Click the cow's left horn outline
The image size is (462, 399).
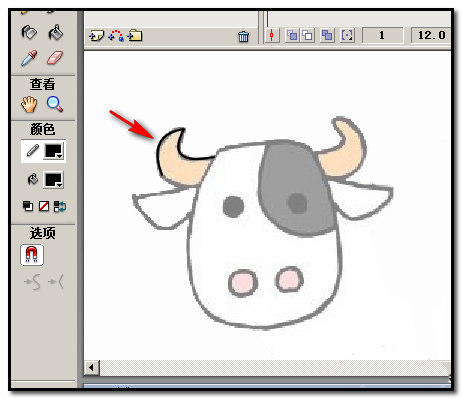pyautogui.click(x=158, y=152)
